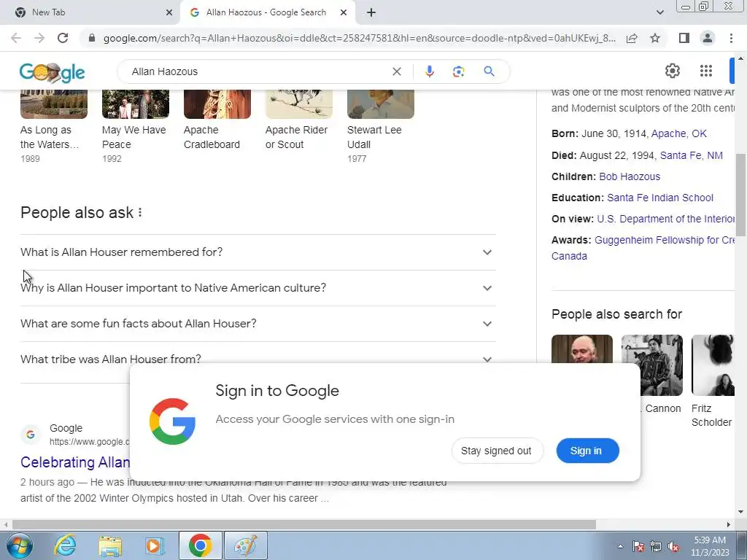Open the Santa Fe, NM link
This screenshot has width=747, height=560.
point(692,155)
